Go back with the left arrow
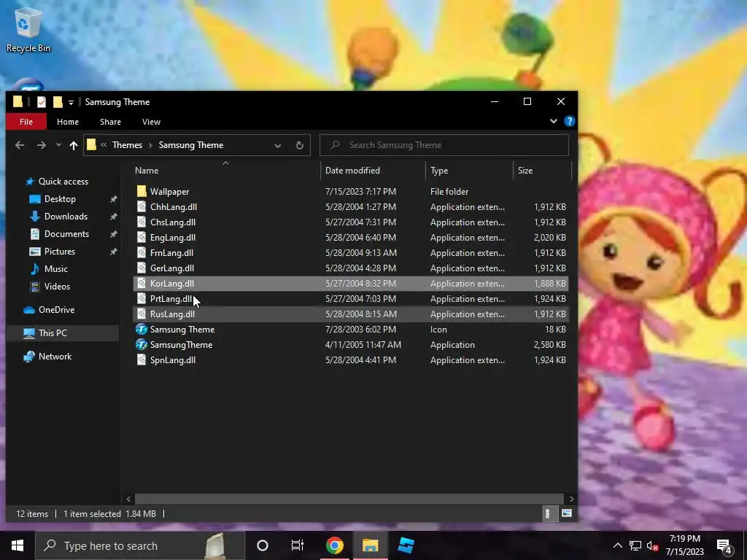 20,145
